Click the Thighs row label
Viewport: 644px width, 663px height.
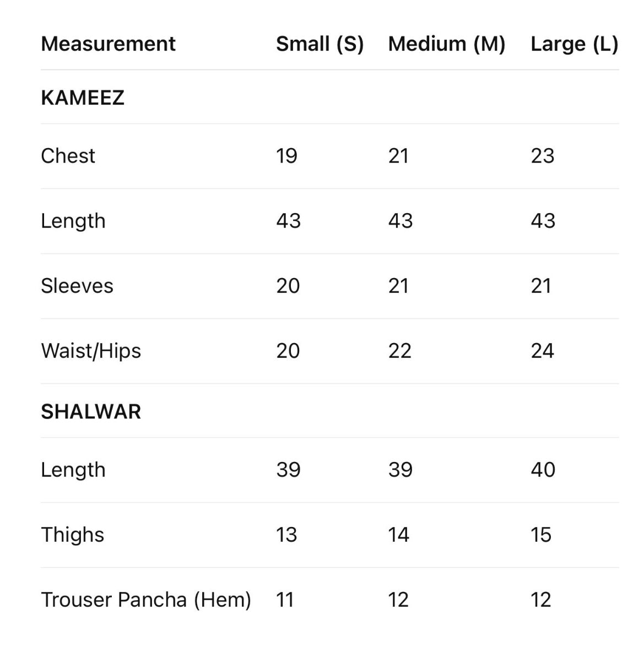(x=72, y=535)
